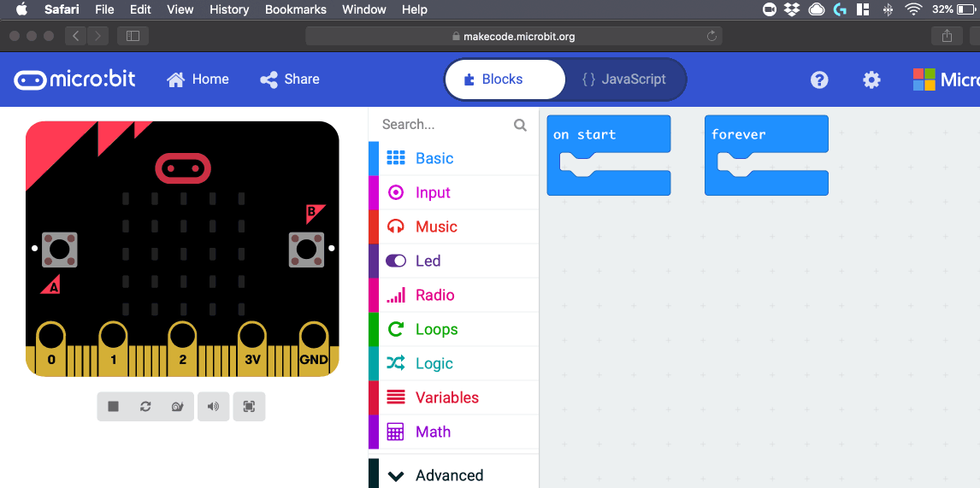Image resolution: width=980 pixels, height=488 pixels.
Task: Select the on start block
Action: coord(608,133)
